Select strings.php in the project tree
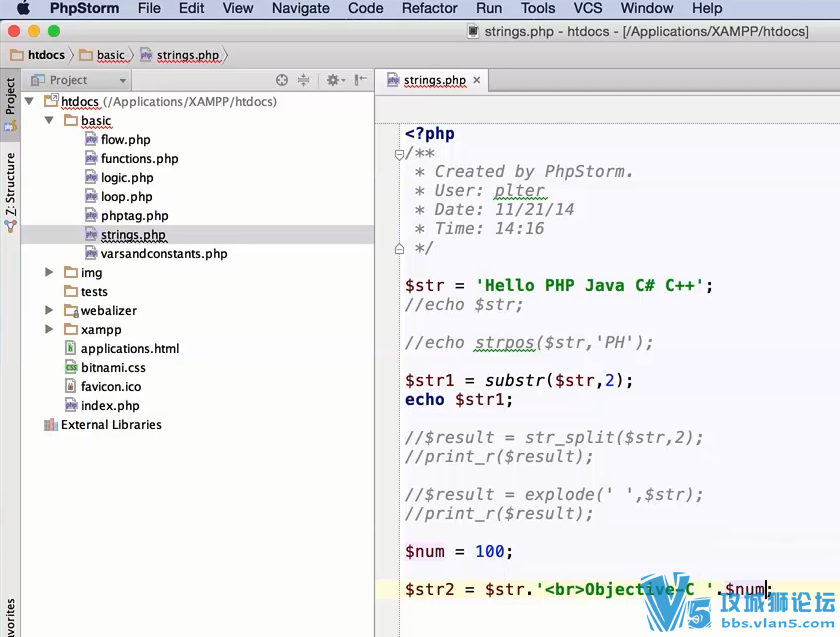This screenshot has width=840, height=637. (133, 235)
